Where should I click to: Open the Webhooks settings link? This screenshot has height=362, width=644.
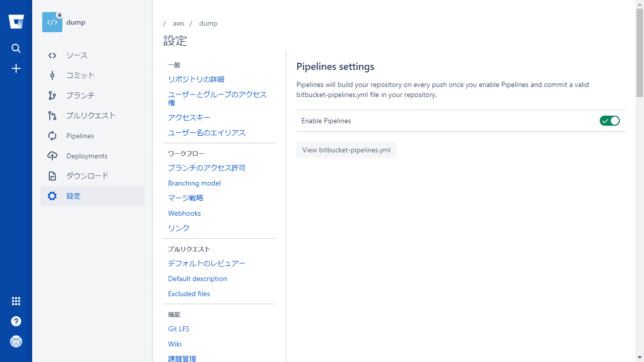pyautogui.click(x=184, y=213)
